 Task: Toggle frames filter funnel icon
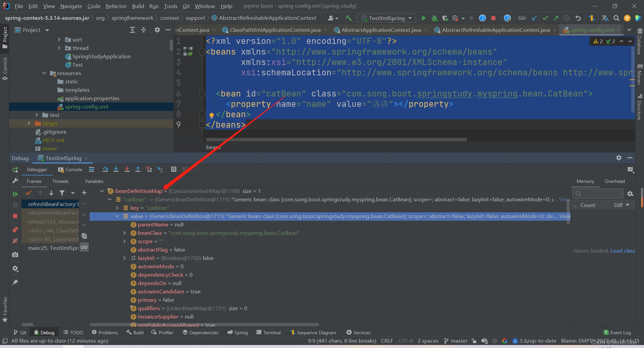[62, 193]
